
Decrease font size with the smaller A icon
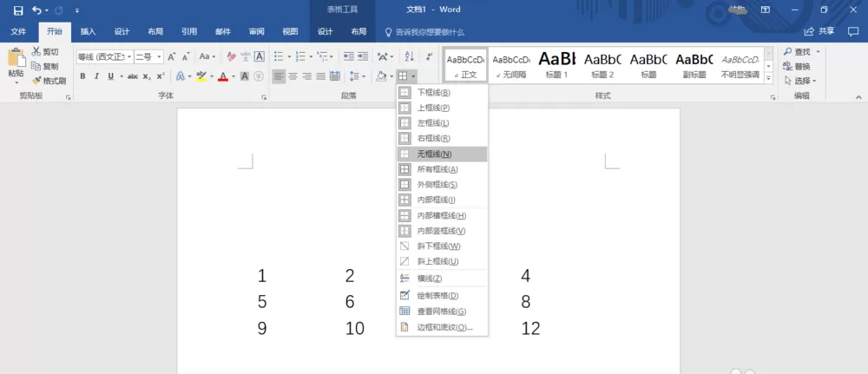coord(186,56)
